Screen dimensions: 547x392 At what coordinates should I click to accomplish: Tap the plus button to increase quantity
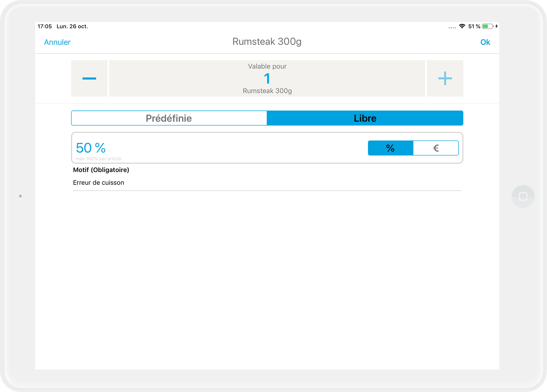click(x=445, y=78)
